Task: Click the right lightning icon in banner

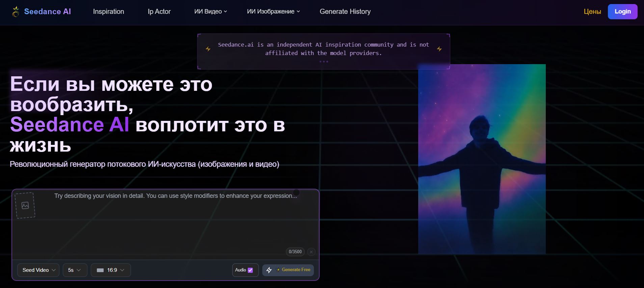Action: point(439,49)
